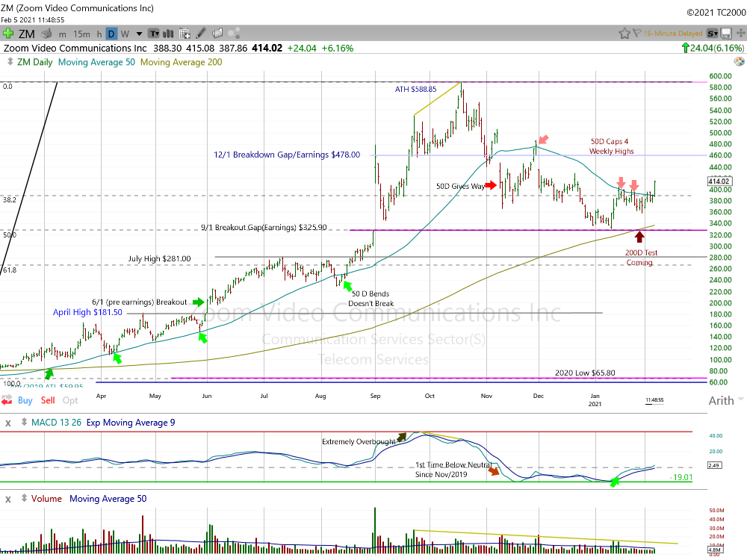Click the Sell button
Viewport: 747px width, 560px height.
tap(48, 400)
